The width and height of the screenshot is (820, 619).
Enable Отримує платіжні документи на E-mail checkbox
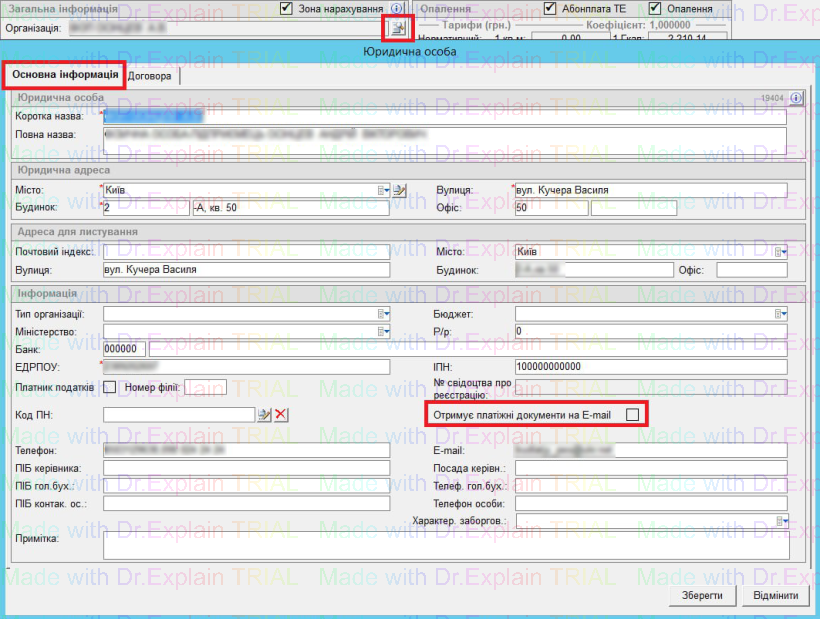tap(632, 414)
